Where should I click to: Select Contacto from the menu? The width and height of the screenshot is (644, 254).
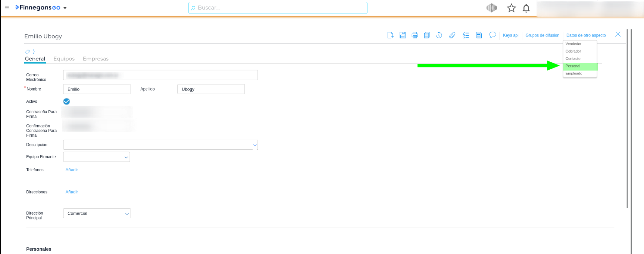click(x=580, y=59)
